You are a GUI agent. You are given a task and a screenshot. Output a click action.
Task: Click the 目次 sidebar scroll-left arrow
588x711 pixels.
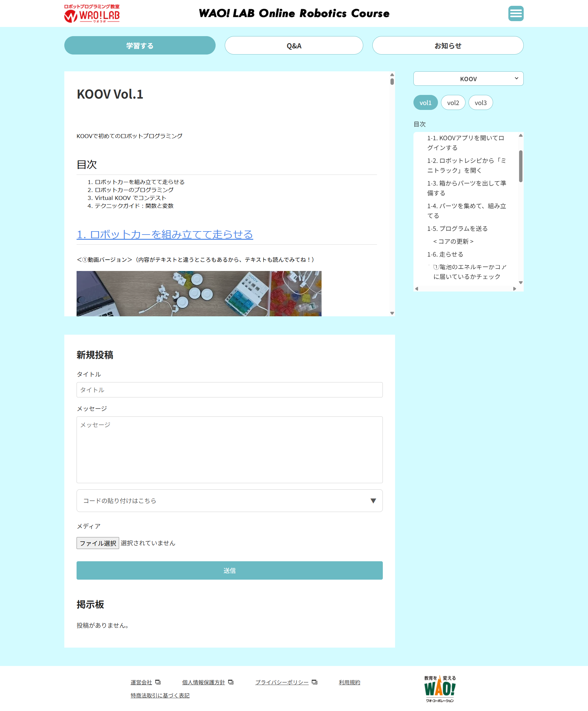click(417, 289)
